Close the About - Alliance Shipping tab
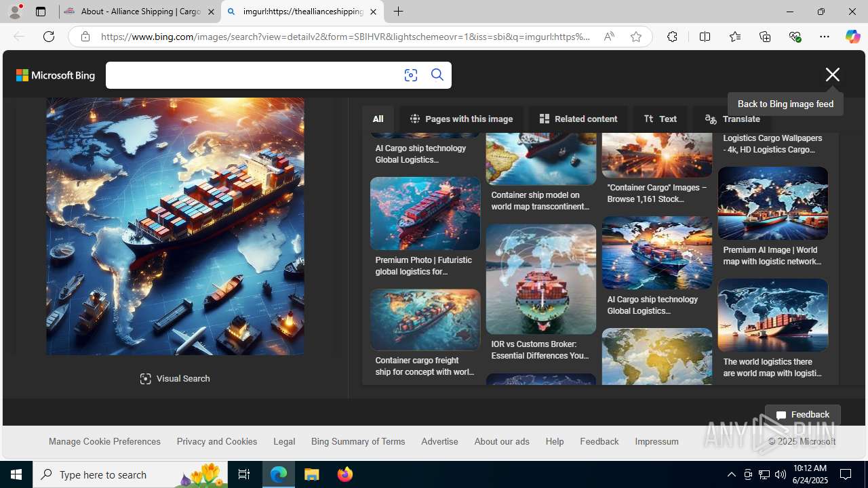 [210, 12]
